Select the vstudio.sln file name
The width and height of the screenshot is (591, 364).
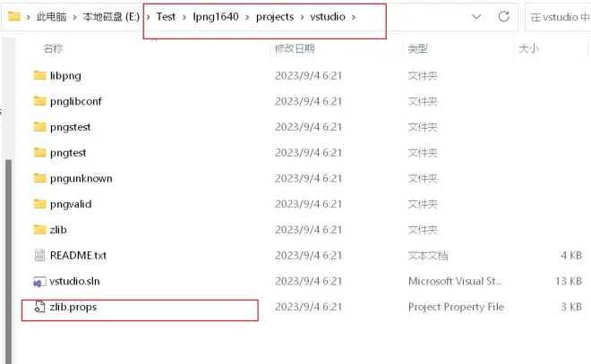pyautogui.click(x=74, y=281)
